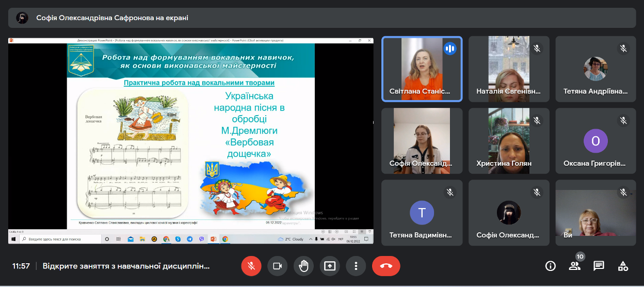Viewport: 644px width, 287px height.
Task: Click the presenter avatar in the top banner
Action: tap(21, 18)
